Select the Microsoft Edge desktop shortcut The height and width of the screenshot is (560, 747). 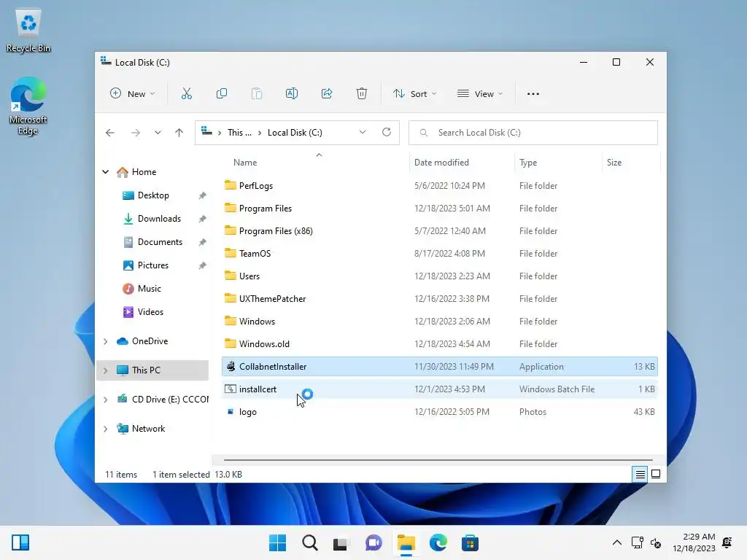pyautogui.click(x=28, y=106)
